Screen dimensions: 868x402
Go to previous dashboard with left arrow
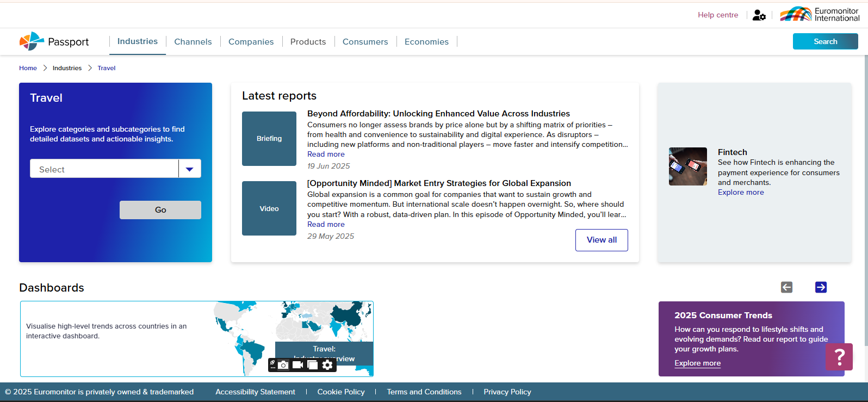pyautogui.click(x=786, y=287)
